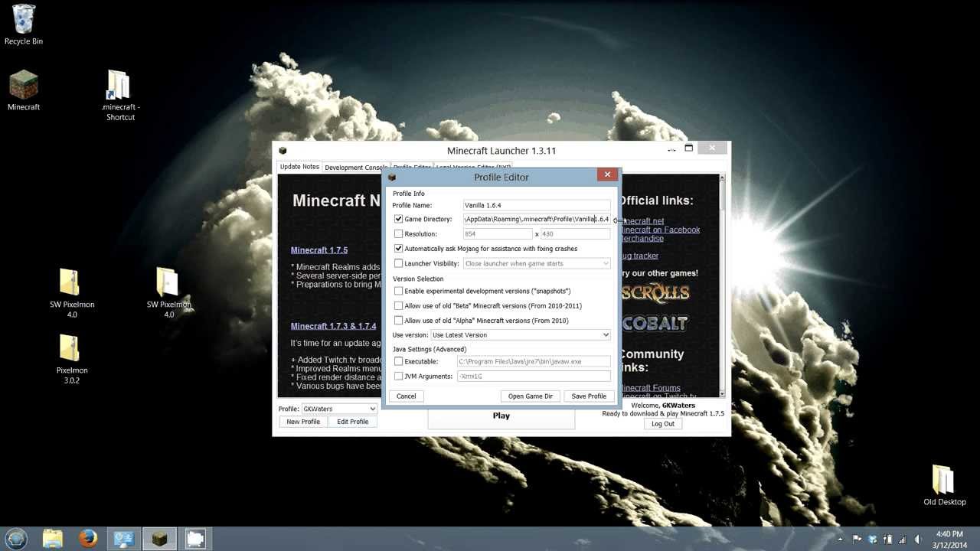
Task: Select the Minecraft desktop icon
Action: tap(24, 90)
